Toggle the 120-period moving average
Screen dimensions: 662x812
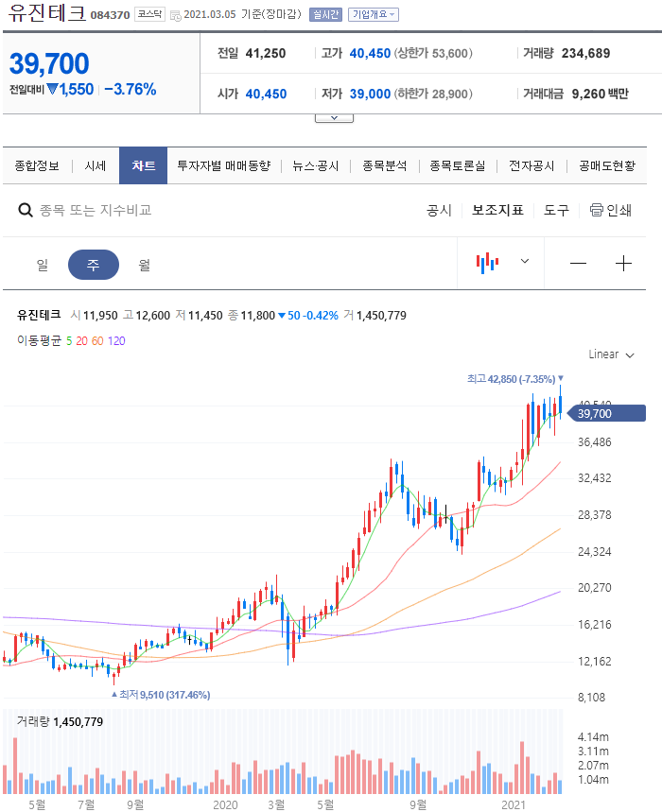pos(116,341)
